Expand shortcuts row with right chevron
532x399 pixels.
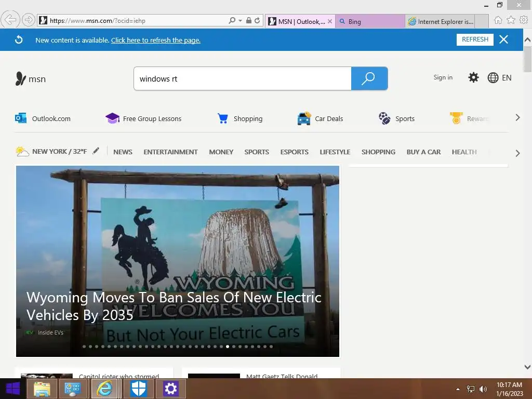517,118
